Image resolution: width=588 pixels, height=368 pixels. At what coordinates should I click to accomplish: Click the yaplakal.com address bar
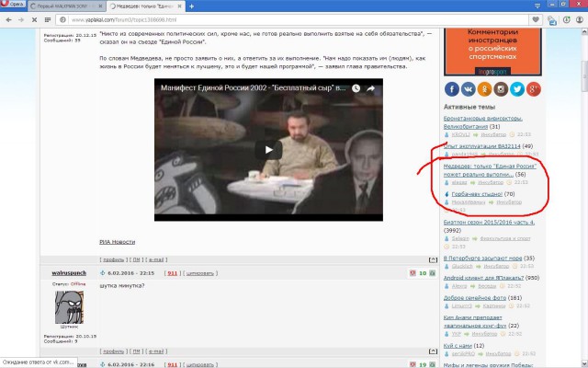292,20
